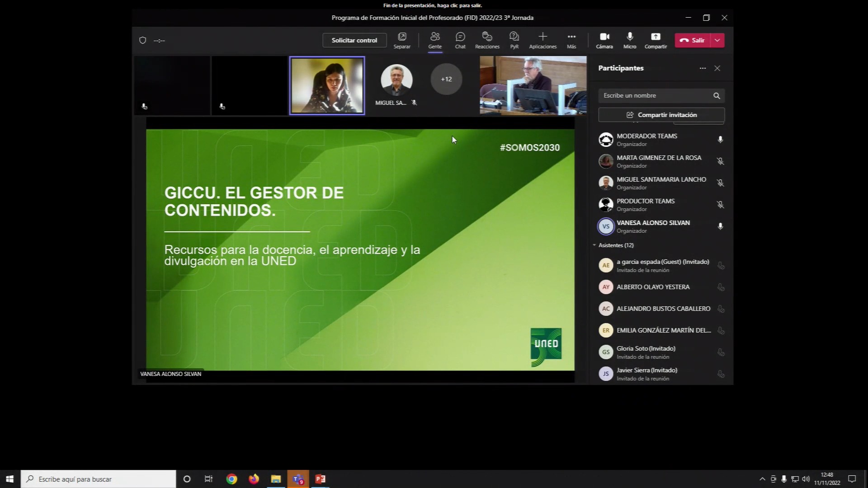868x488 pixels.
Task: Toggle MIGUEL SANTAMARIA LANCHO microphone icon
Action: tap(720, 183)
